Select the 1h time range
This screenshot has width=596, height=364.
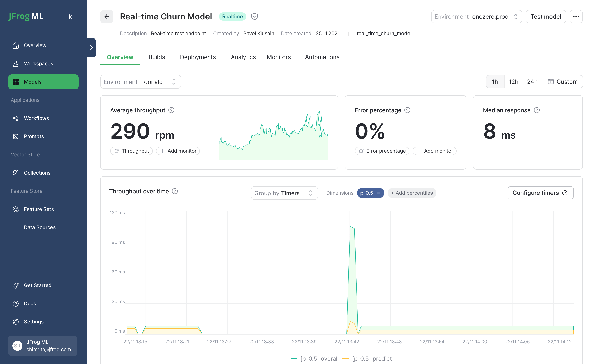(495, 82)
